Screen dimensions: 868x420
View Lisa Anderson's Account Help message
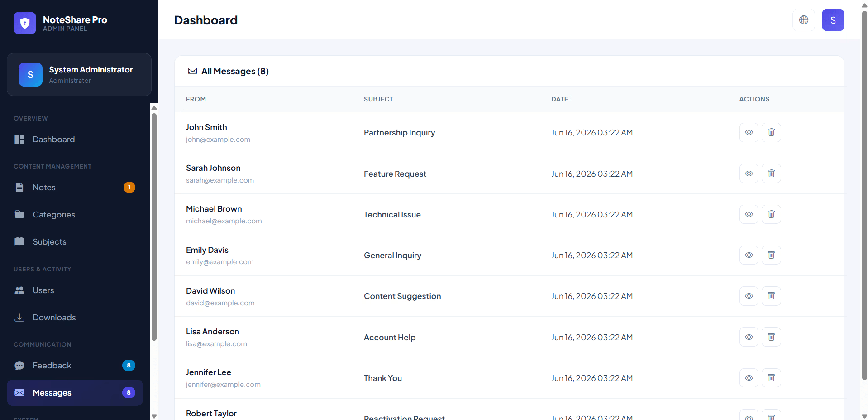coord(749,337)
